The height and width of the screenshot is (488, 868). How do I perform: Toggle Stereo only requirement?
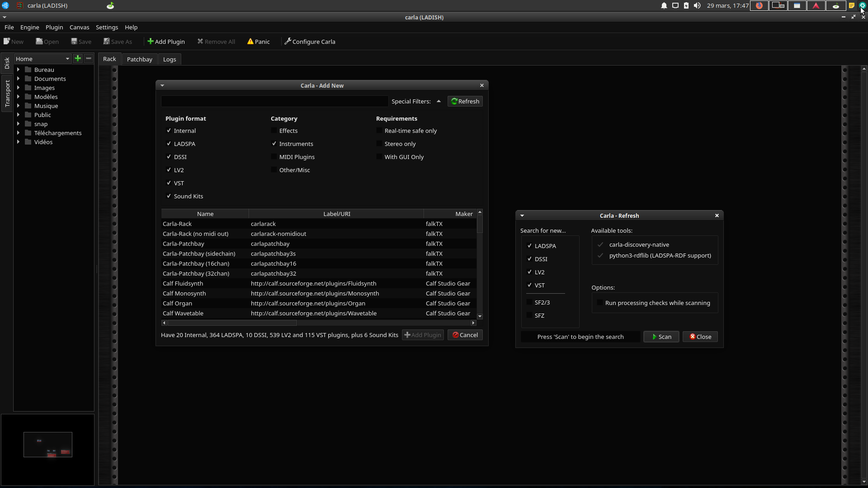click(x=379, y=144)
